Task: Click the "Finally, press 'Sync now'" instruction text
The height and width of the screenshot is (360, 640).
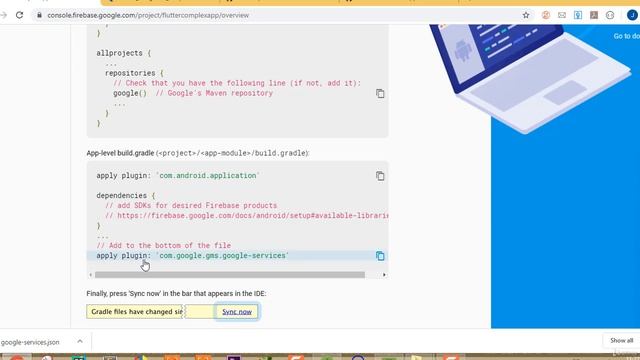Action: click(x=176, y=293)
